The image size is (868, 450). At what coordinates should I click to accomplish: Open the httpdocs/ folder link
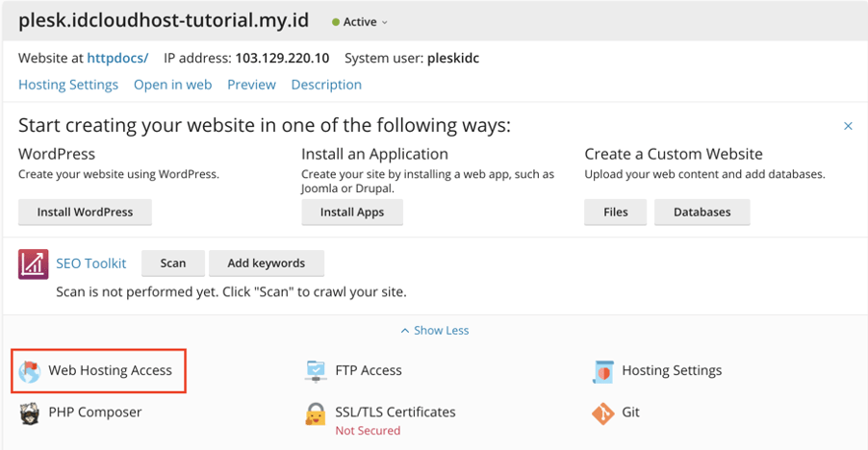point(117,58)
